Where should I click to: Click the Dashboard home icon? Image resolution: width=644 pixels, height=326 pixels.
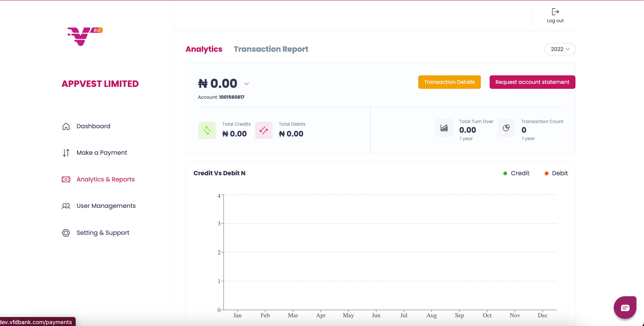point(66,126)
